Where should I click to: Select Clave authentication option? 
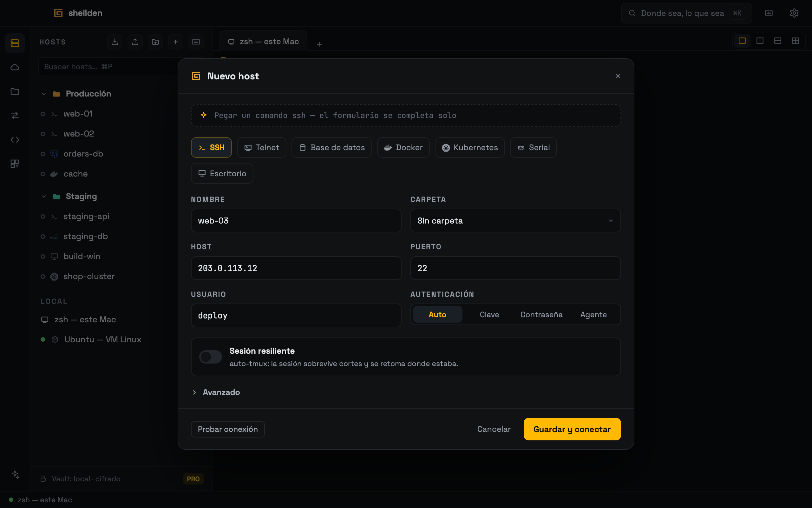click(x=489, y=314)
